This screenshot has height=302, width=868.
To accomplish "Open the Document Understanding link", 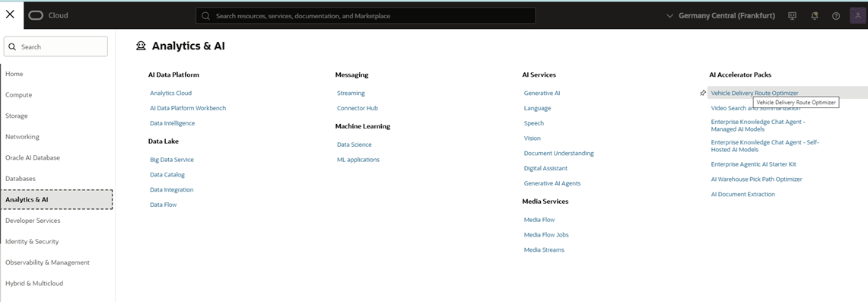I will [x=559, y=153].
